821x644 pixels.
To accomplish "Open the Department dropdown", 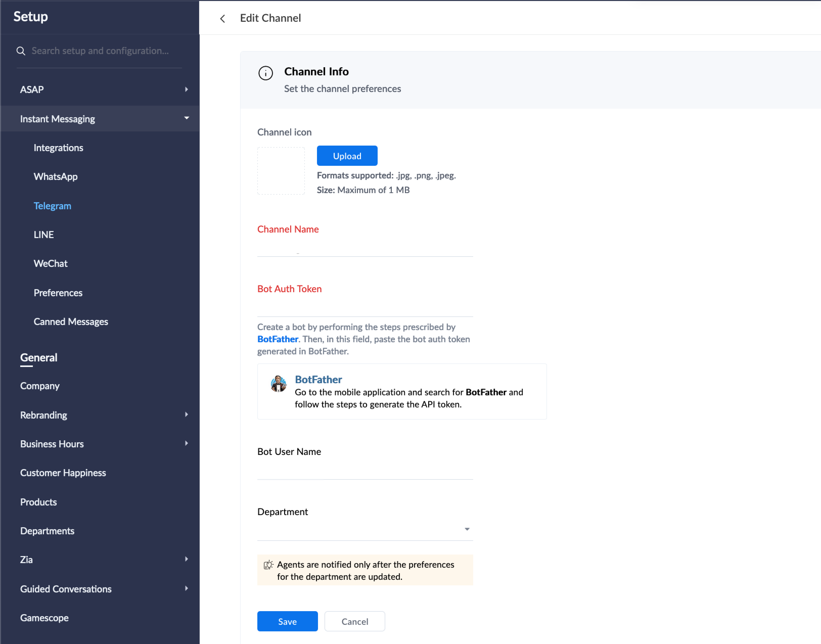I will 365,529.
